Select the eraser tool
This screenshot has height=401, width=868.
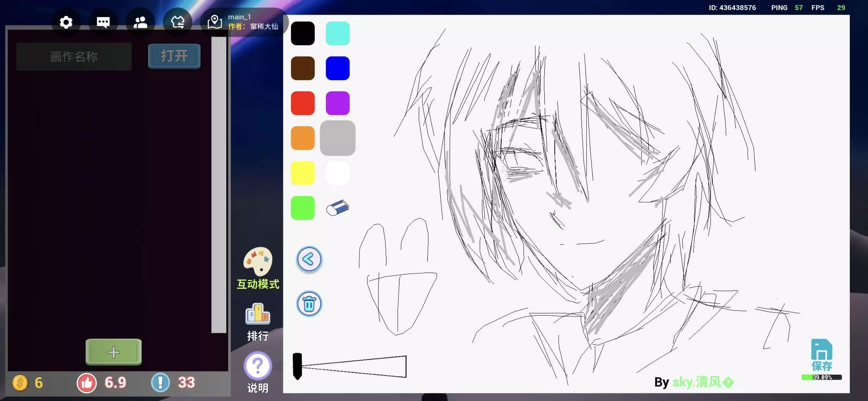337,208
